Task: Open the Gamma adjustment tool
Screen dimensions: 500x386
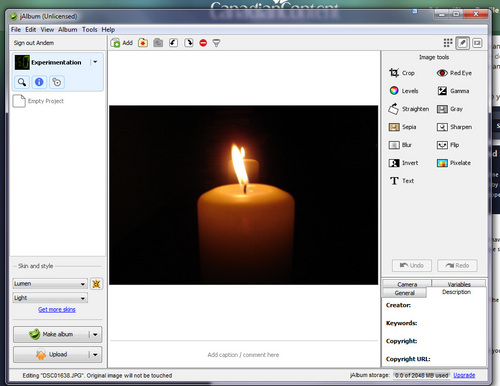Action: pos(453,91)
